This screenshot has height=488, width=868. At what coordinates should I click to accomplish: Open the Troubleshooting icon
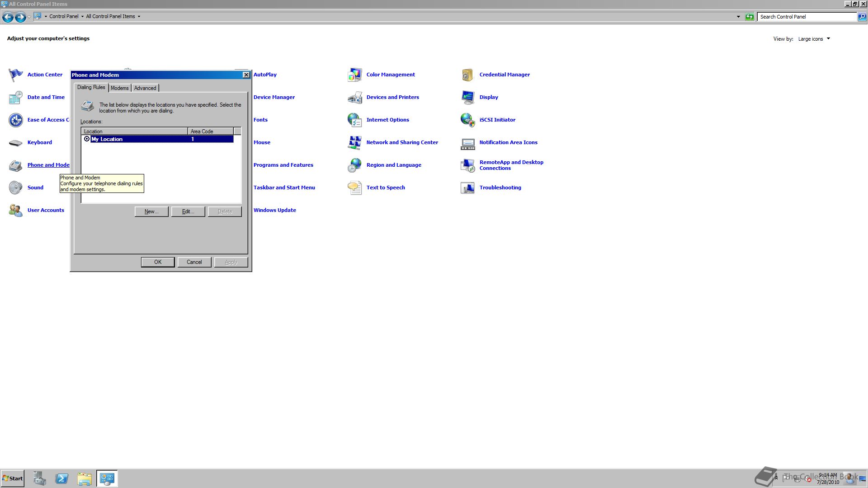468,188
